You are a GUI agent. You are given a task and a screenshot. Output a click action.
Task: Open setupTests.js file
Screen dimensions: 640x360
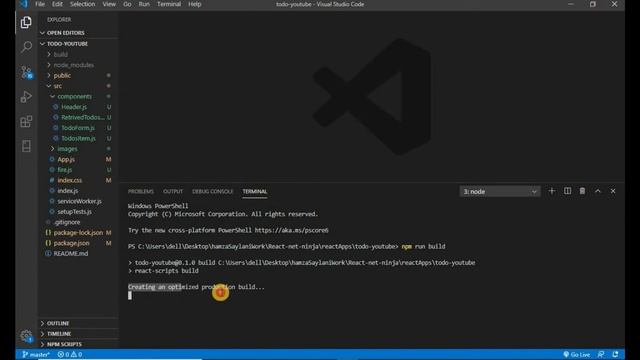click(x=74, y=211)
